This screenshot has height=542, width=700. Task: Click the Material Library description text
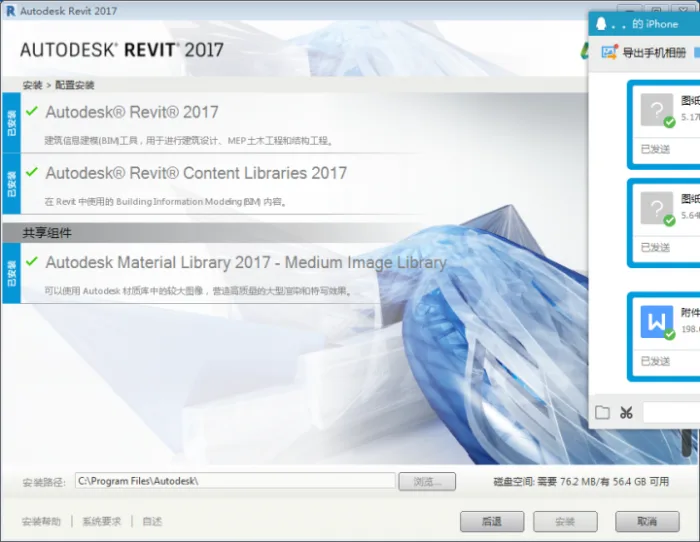coord(199,291)
